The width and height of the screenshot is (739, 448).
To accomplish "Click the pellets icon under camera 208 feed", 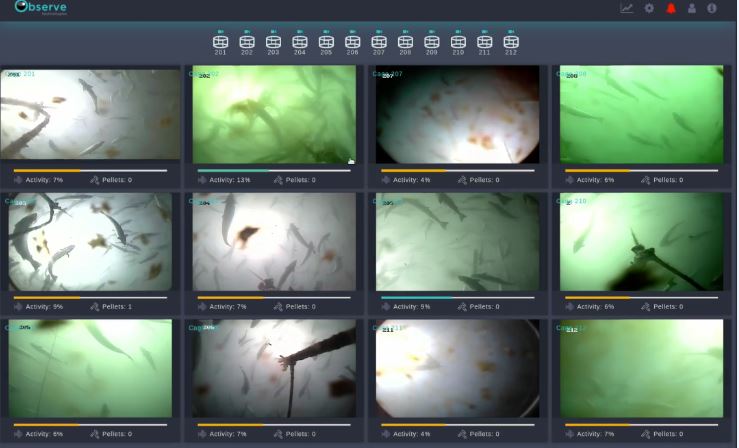I will [x=646, y=180].
